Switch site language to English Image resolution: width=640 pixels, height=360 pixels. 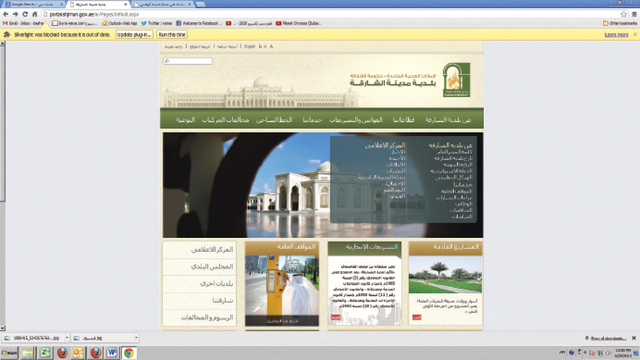249,47
